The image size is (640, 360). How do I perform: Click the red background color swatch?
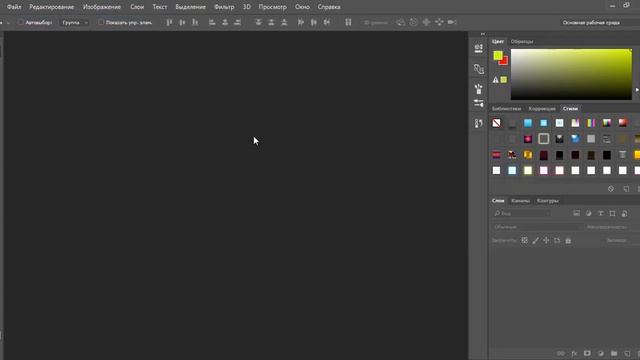(x=505, y=62)
